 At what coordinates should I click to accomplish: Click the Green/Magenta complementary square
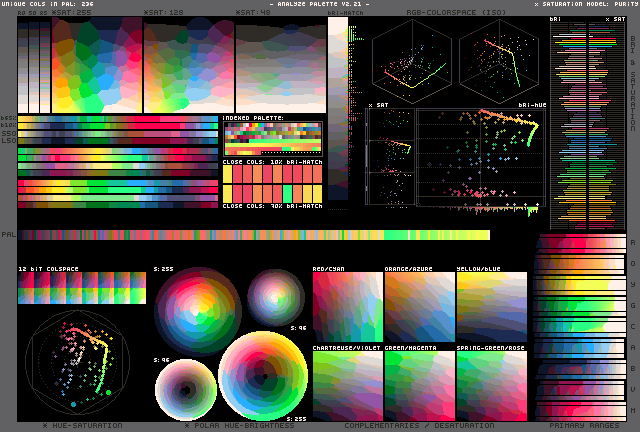(x=418, y=385)
